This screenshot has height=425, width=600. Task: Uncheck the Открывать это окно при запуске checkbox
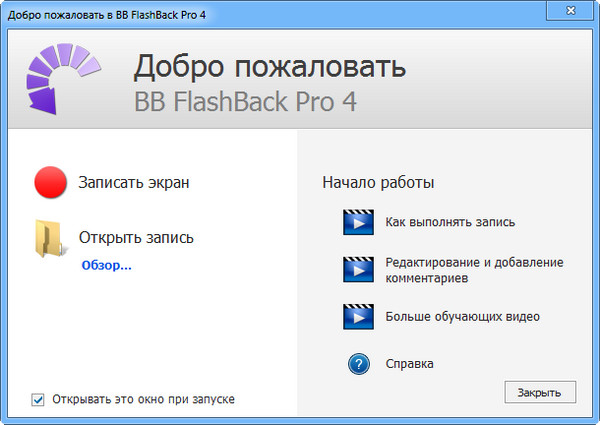pos(38,399)
